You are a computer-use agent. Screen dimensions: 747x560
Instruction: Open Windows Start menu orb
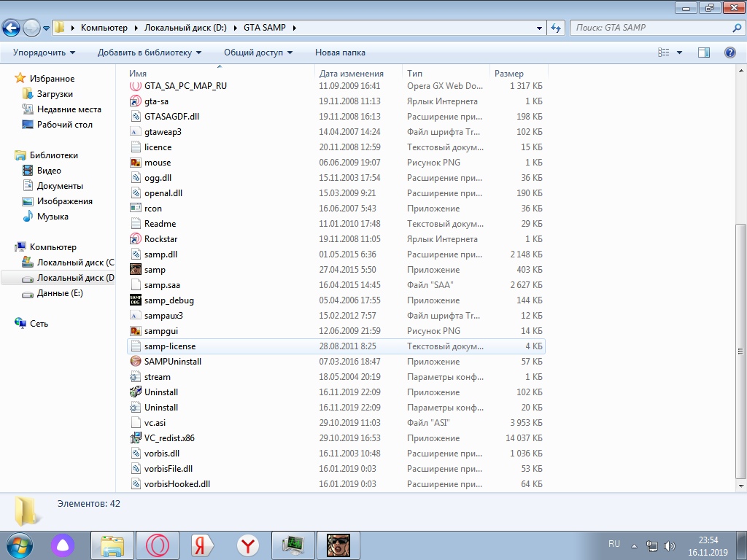click(20, 545)
